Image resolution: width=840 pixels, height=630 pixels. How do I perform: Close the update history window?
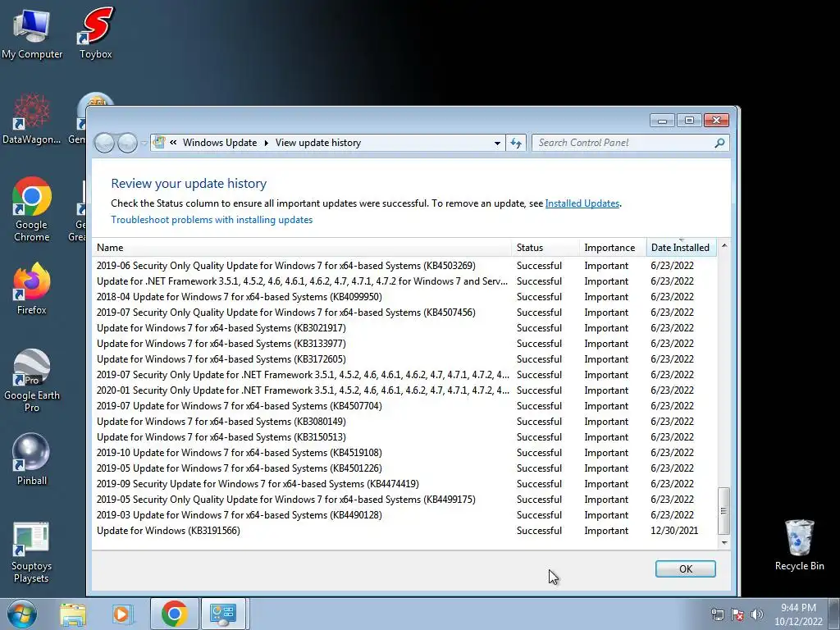point(716,121)
